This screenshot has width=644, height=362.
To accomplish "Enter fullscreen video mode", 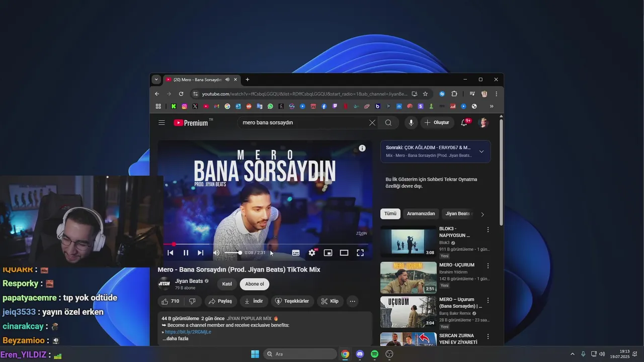I will click(360, 253).
